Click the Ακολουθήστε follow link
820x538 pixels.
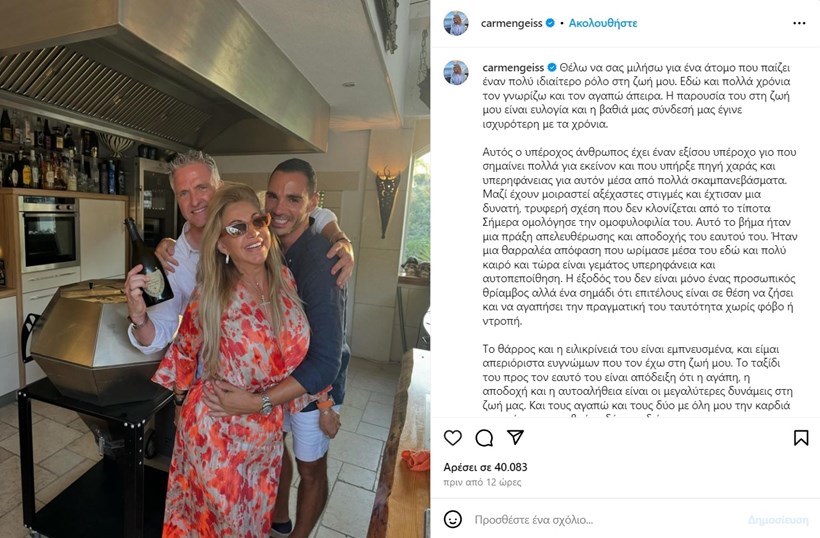pyautogui.click(x=603, y=23)
